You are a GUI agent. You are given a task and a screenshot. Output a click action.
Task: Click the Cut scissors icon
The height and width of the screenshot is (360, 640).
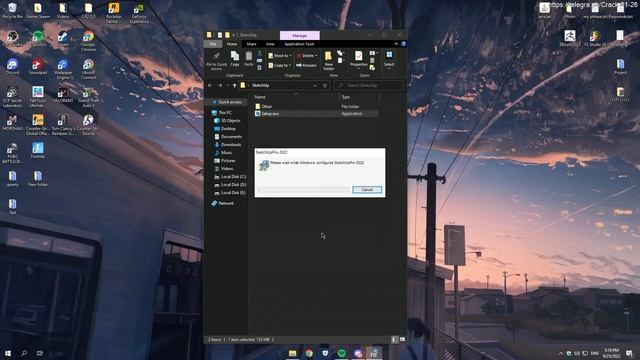(x=260, y=53)
